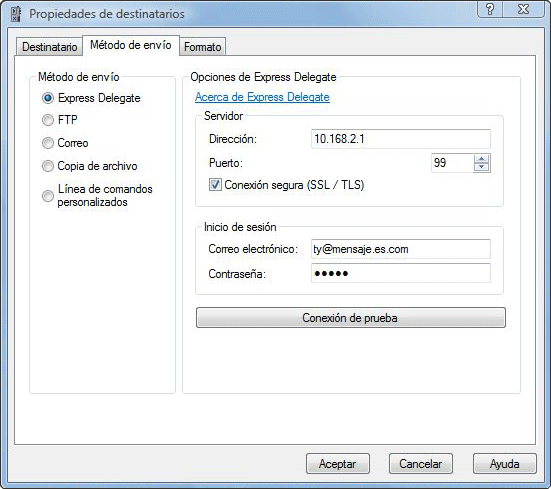This screenshot has height=489, width=551.
Task: Increase the Puerto value with up arrow
Action: point(481,159)
